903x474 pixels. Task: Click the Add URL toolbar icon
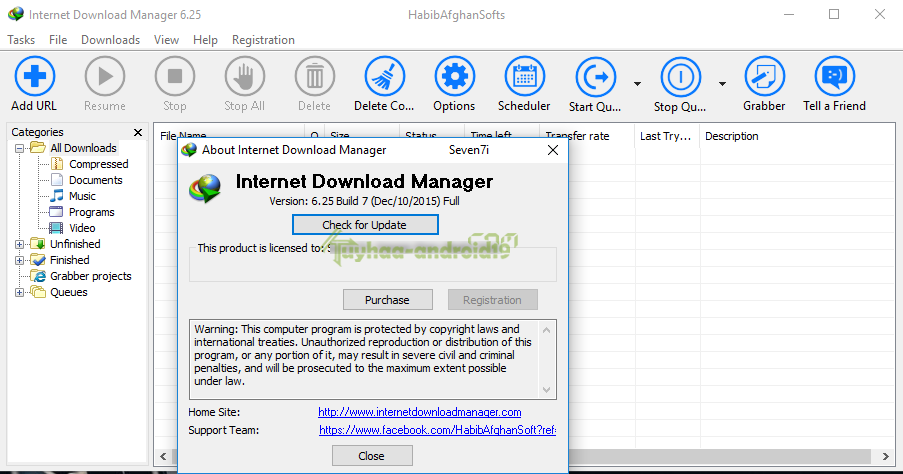[34, 75]
